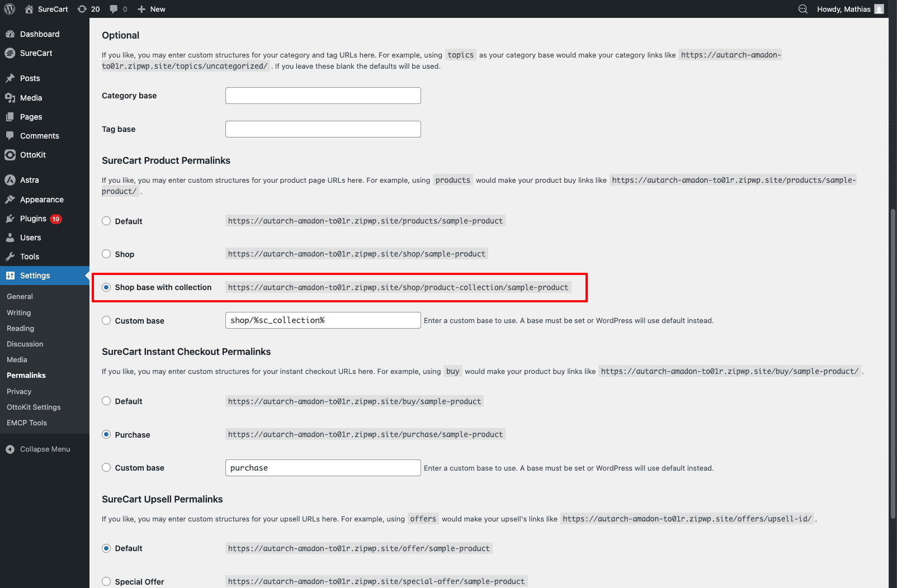Focus the Tag base input
Image resolution: width=897 pixels, height=588 pixels.
323,129
